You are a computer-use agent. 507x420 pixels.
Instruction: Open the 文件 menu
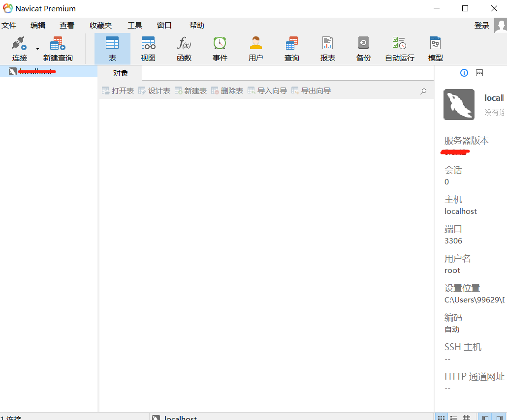[9, 25]
